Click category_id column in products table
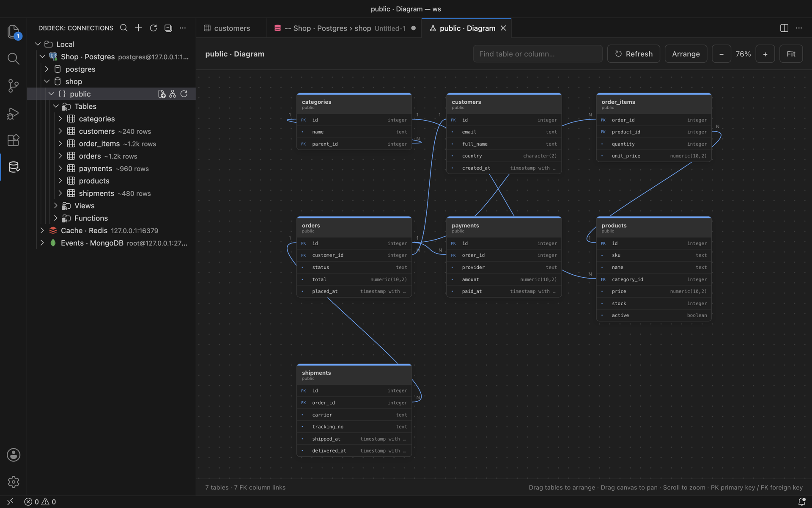The height and width of the screenshot is (508, 812). [653, 279]
